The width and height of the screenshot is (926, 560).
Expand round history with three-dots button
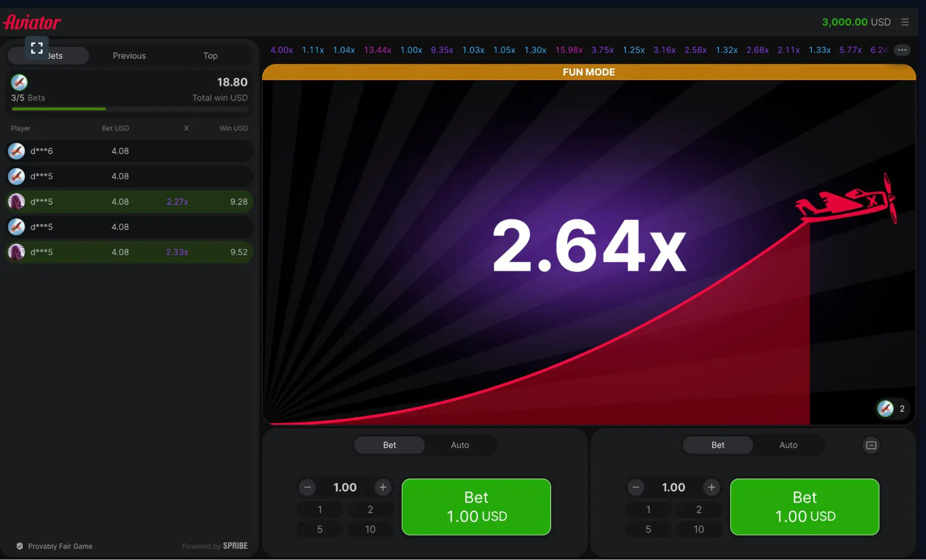[x=901, y=50]
